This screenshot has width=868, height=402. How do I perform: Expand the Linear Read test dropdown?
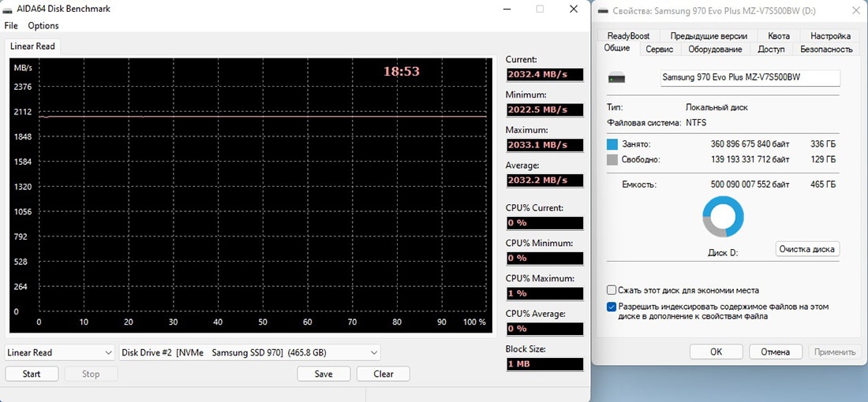pos(61,352)
